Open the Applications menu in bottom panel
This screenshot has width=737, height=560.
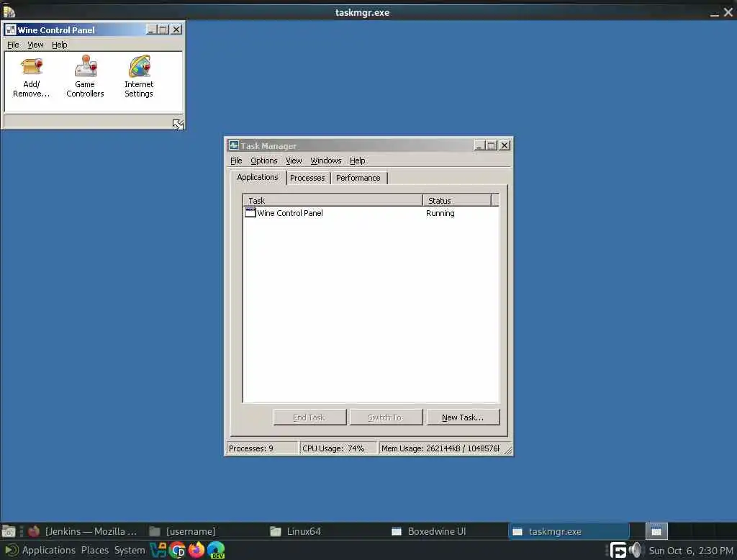coord(48,550)
